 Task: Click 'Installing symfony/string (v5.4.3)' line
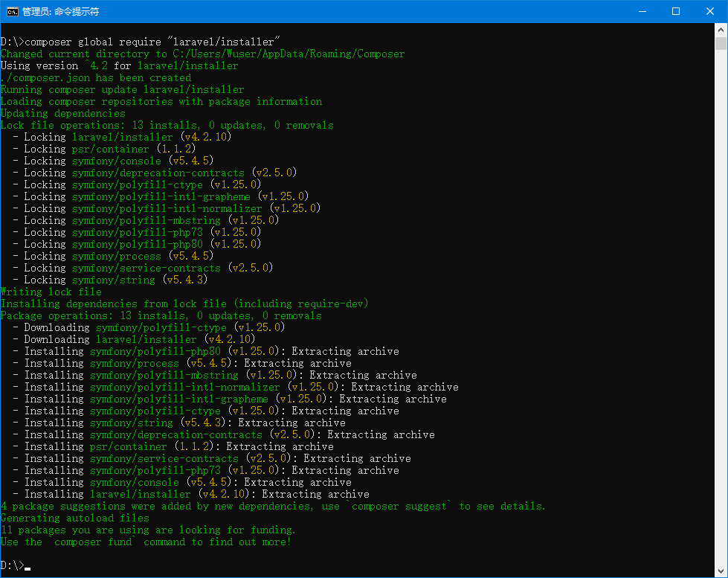[179, 423]
